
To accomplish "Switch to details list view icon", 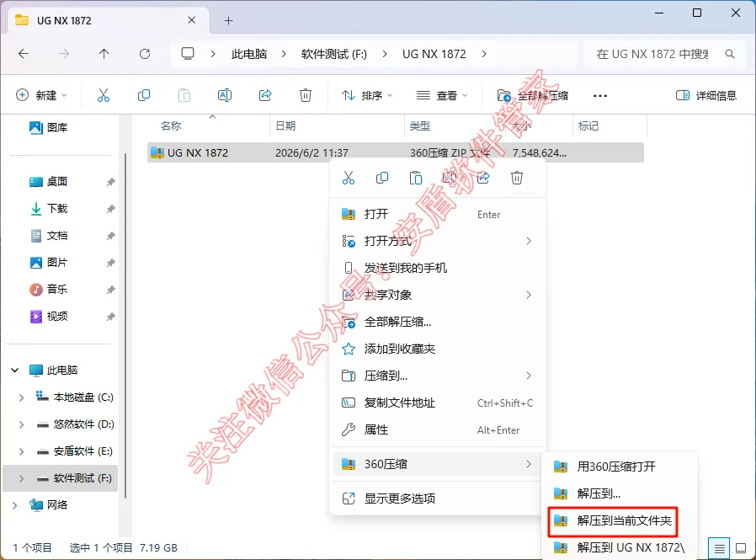I will tap(719, 548).
